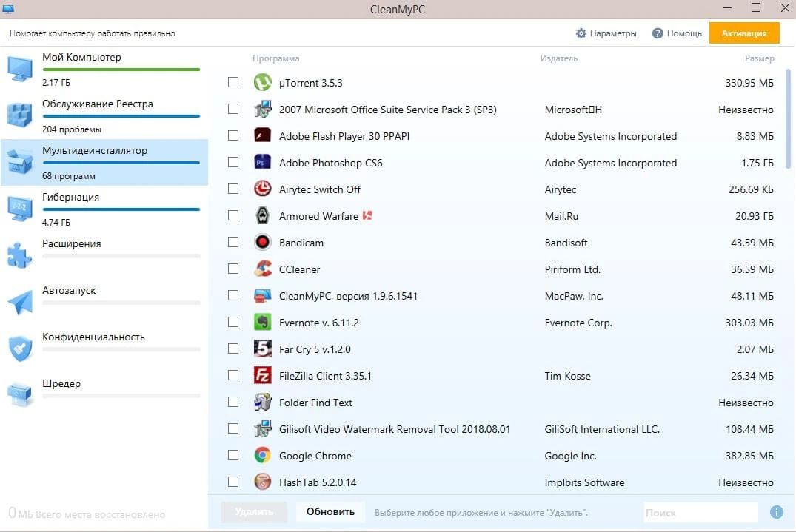The height and width of the screenshot is (532, 796).
Task: Tick the Adobe Flash Player 30 PPAPI checkbox
Action: pos(233,135)
